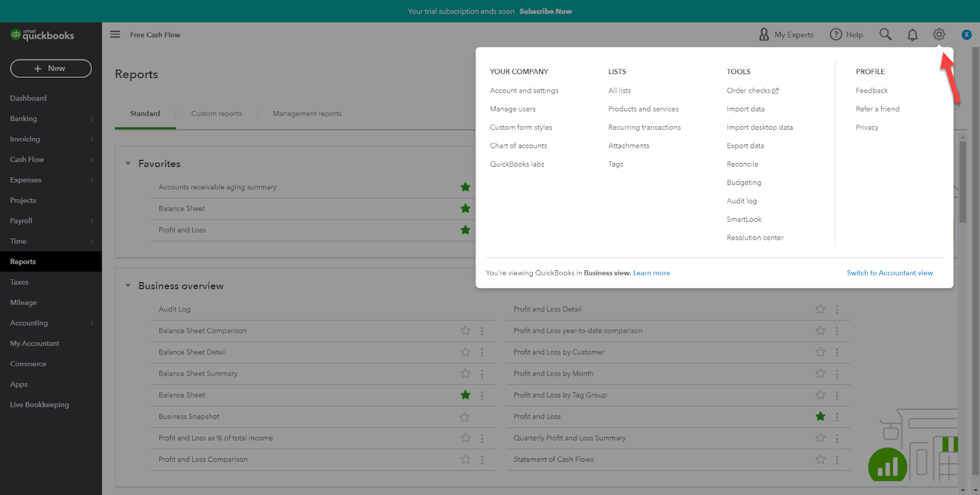Open more options for Statement of Cash Flows

[x=837, y=459]
